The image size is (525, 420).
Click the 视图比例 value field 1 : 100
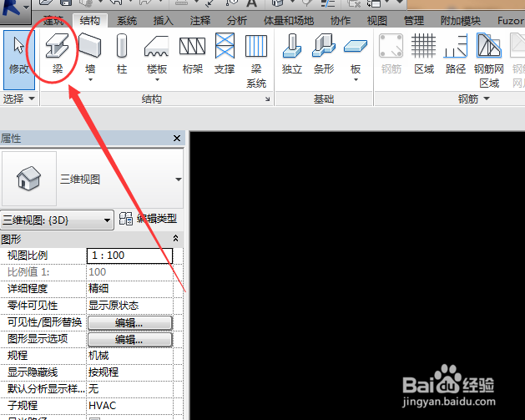130,256
